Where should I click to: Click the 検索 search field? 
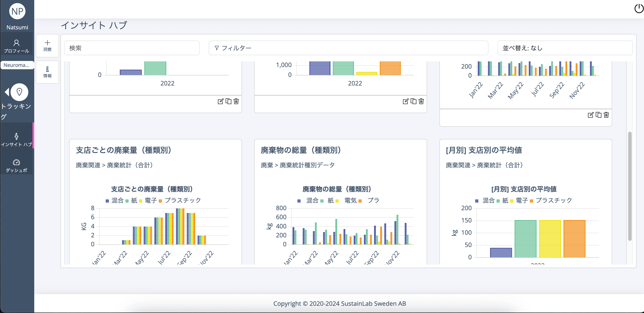pyautogui.click(x=132, y=48)
